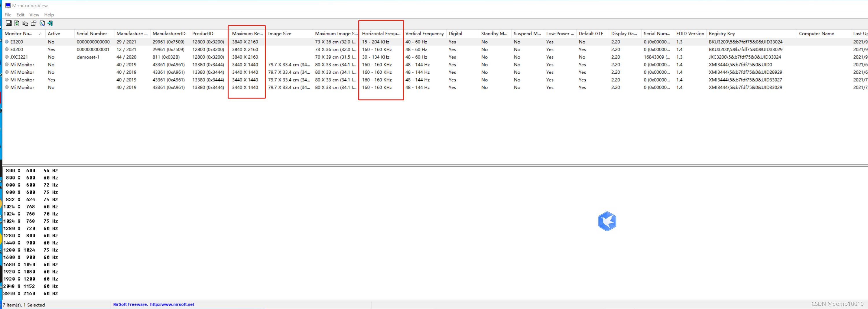Click the horizontal frequency cell '15 - 204 KHz'
868x309 pixels.
click(376, 42)
